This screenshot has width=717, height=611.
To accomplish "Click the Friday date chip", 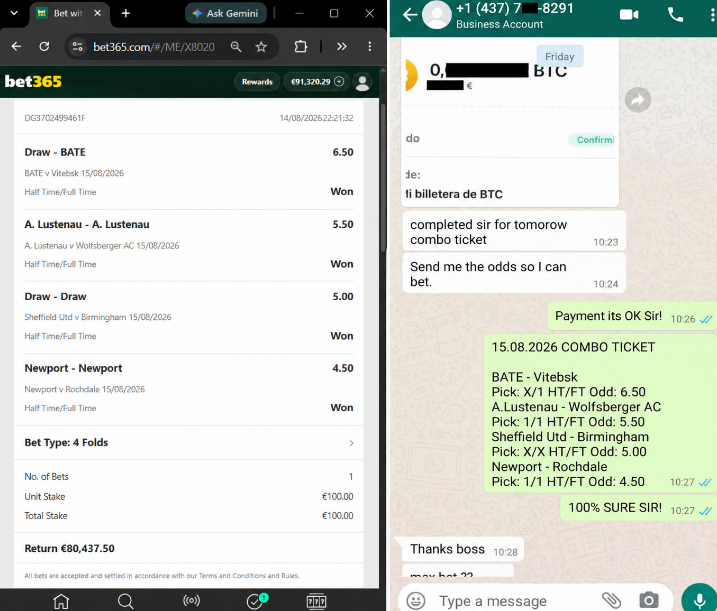I will tap(560, 57).
